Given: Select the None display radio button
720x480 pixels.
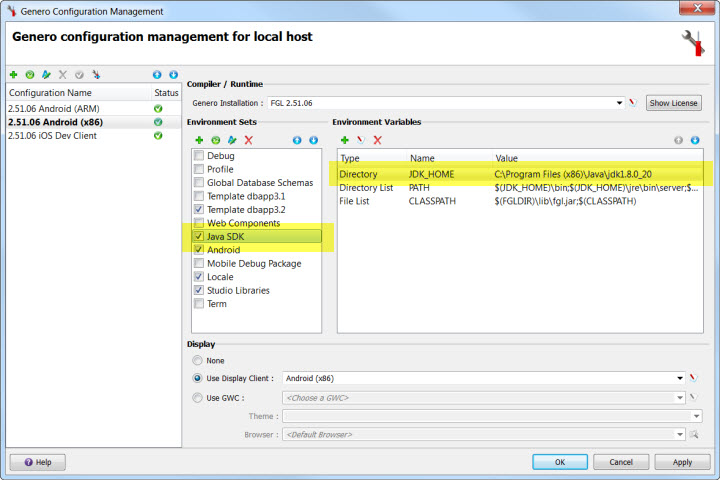Looking at the screenshot, I should pos(198,360).
